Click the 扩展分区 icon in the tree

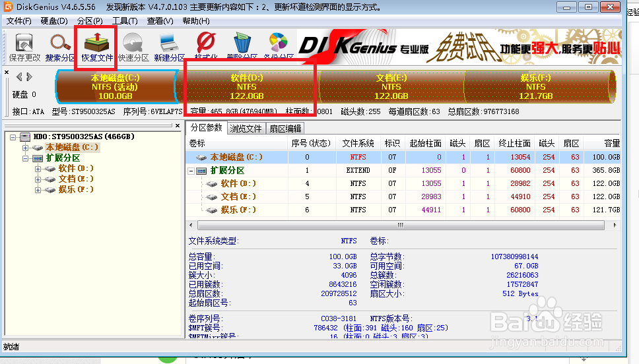point(38,158)
